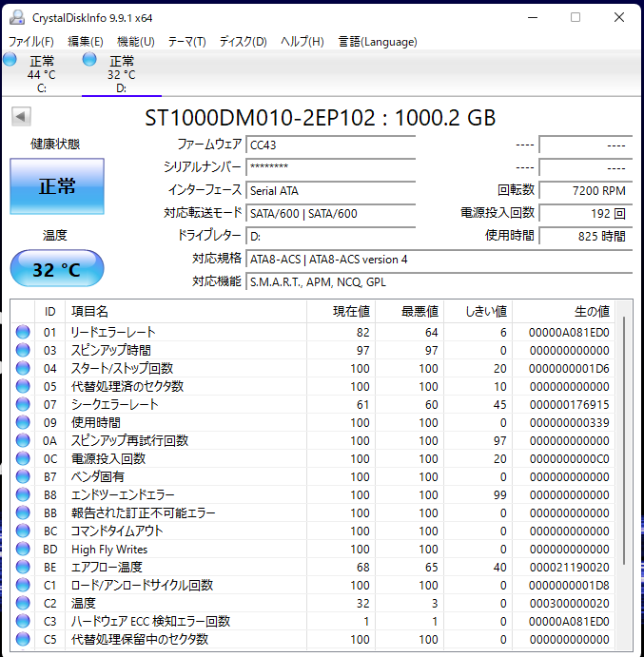
Task: Click status icon of リードエラーレート row
Action: (x=23, y=332)
